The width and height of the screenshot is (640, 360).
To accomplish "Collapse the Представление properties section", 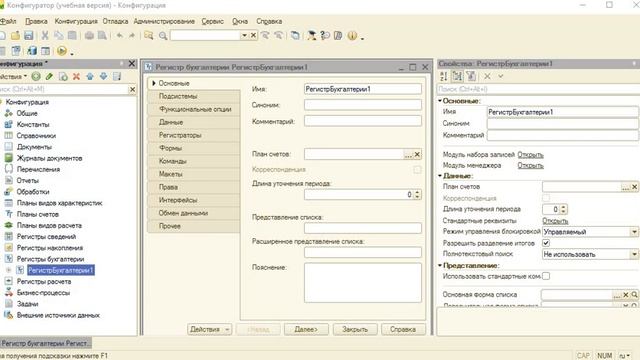I will coord(440,265).
